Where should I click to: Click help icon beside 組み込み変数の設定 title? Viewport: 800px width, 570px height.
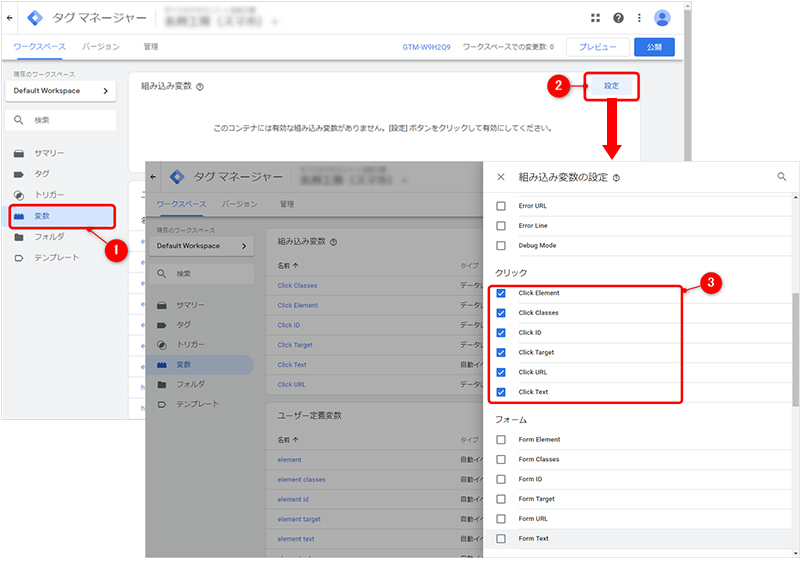(616, 178)
